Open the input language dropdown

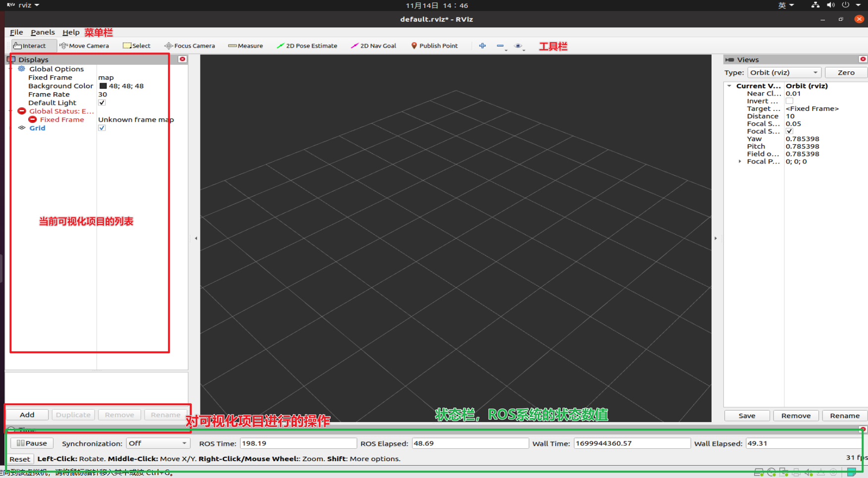pos(786,5)
